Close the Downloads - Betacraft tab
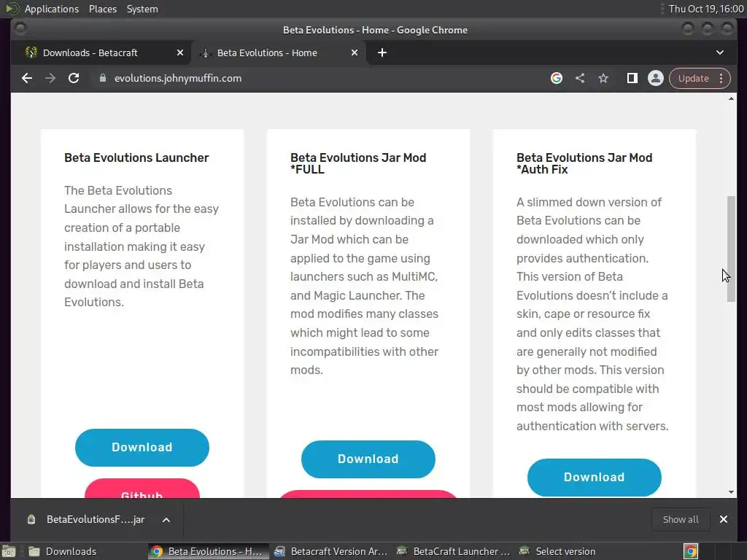This screenshot has height=560, width=747. (180, 52)
